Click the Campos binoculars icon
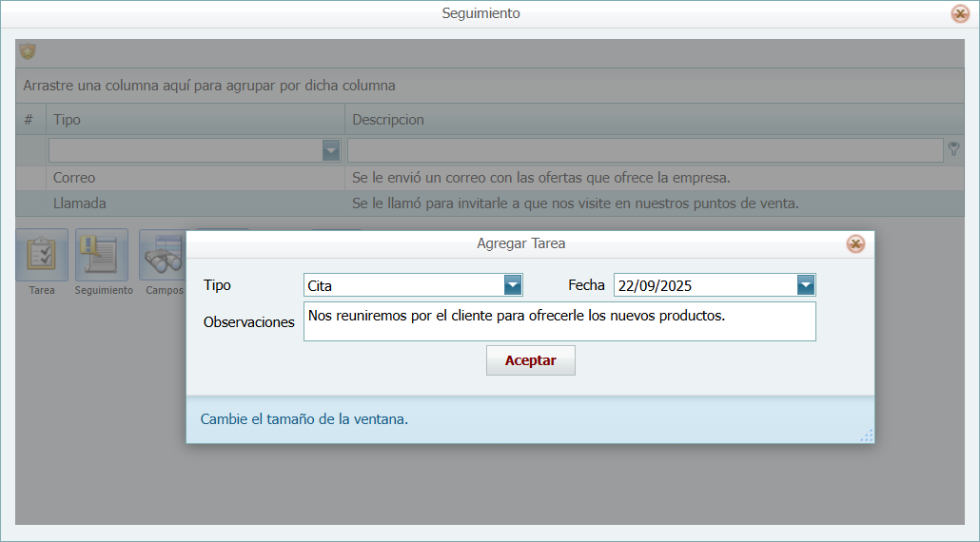 tap(163, 255)
